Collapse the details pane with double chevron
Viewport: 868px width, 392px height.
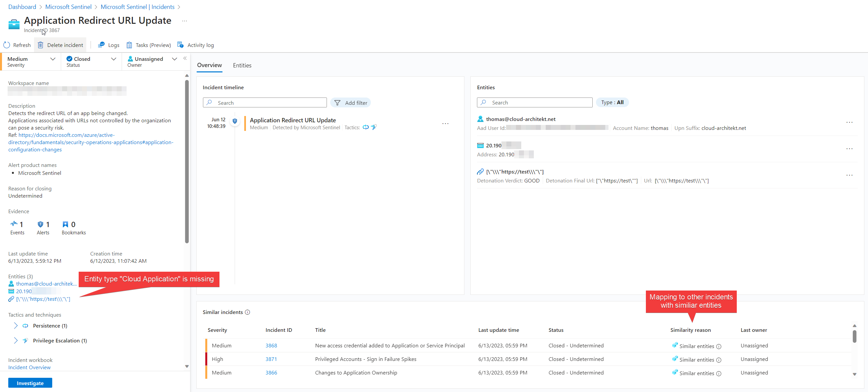(x=185, y=58)
